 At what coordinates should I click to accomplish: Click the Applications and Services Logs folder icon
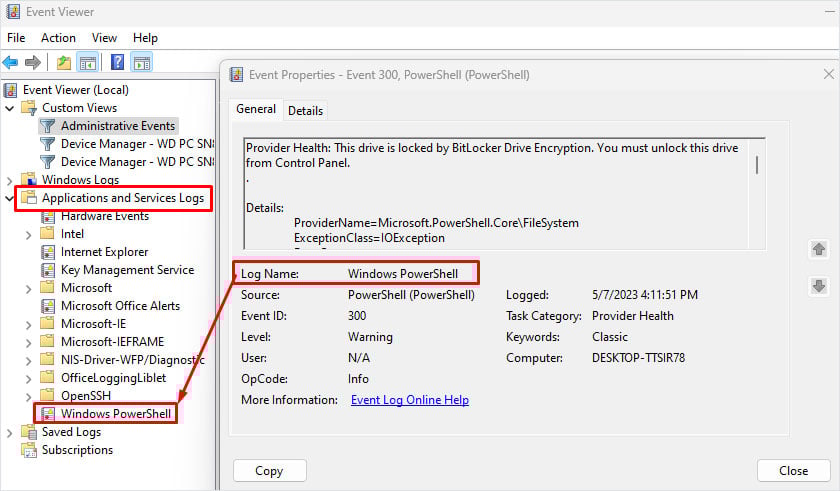pos(29,198)
